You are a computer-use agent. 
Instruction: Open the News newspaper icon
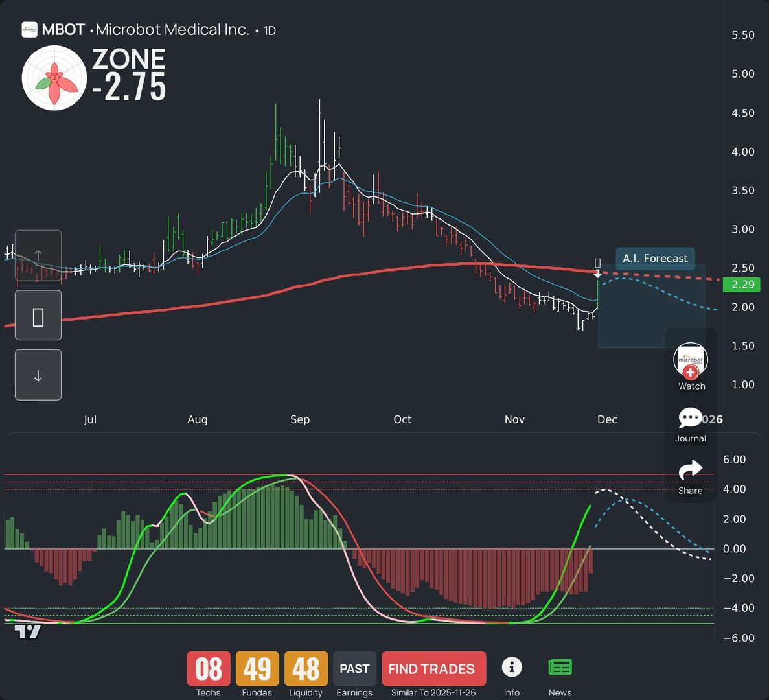coord(560,666)
